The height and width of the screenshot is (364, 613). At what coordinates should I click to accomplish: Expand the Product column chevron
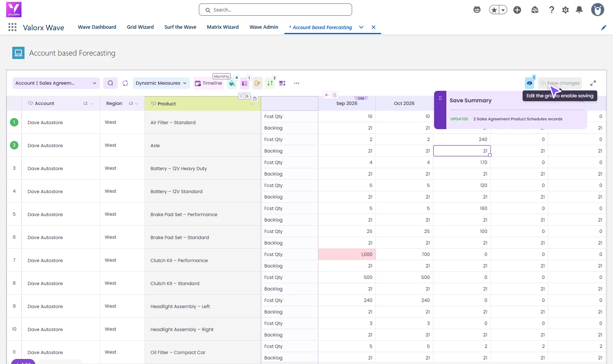point(252,105)
